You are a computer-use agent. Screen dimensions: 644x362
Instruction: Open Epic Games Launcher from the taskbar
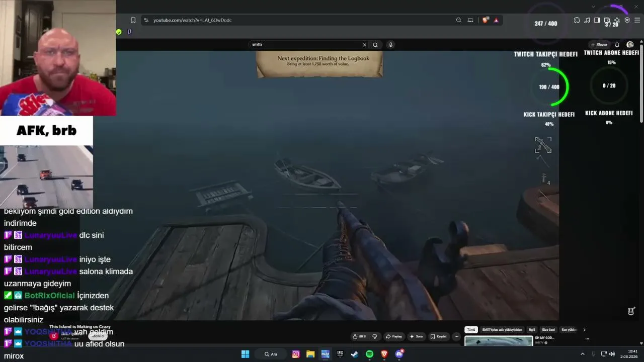[x=340, y=354]
